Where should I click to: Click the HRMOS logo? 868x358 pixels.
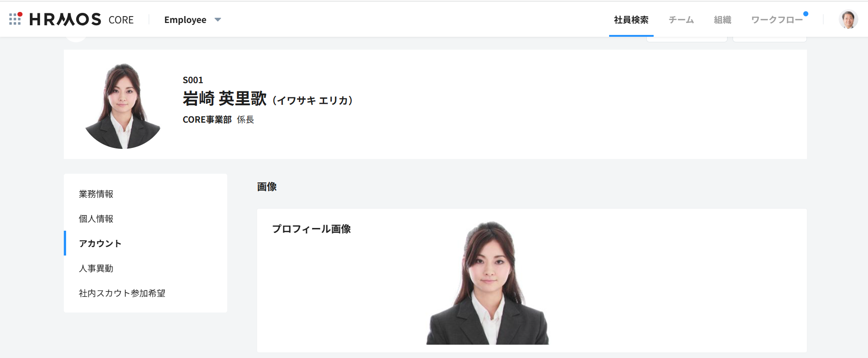pyautogui.click(x=65, y=19)
